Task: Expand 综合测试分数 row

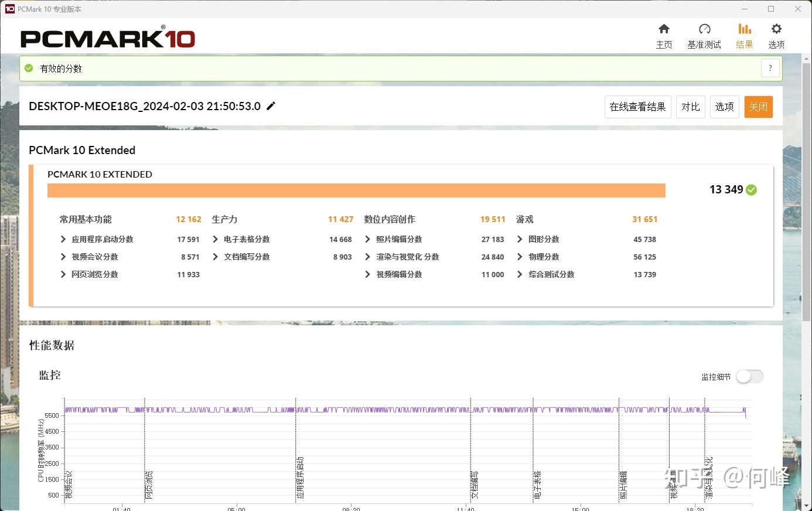Action: click(x=520, y=274)
